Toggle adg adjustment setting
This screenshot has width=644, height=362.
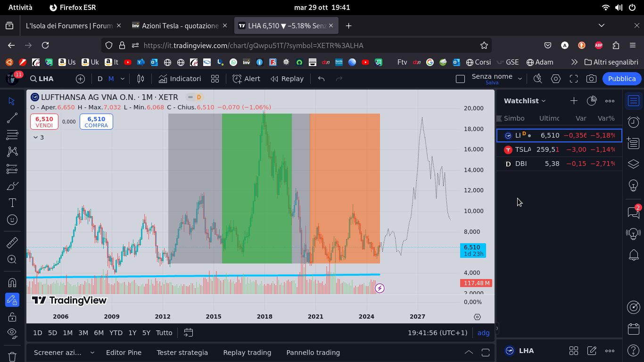[x=483, y=333]
